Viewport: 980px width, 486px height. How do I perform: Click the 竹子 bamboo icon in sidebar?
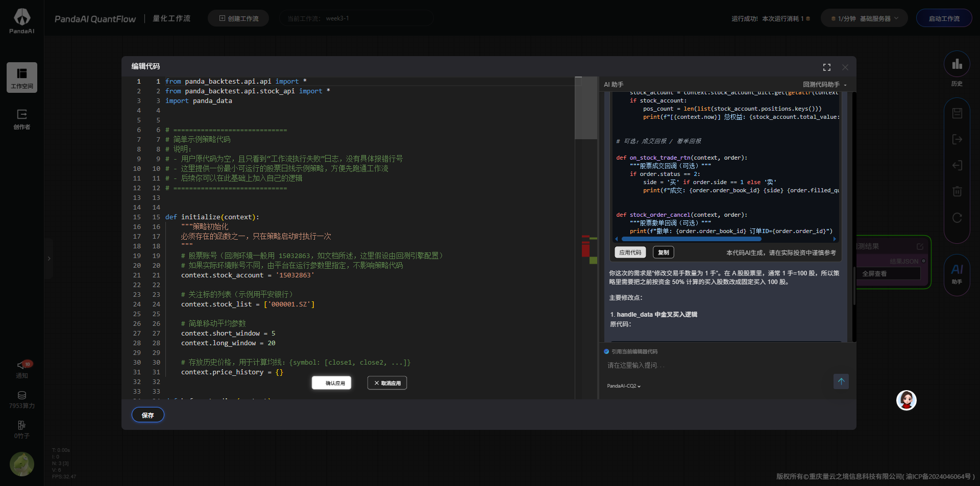pos(22,426)
